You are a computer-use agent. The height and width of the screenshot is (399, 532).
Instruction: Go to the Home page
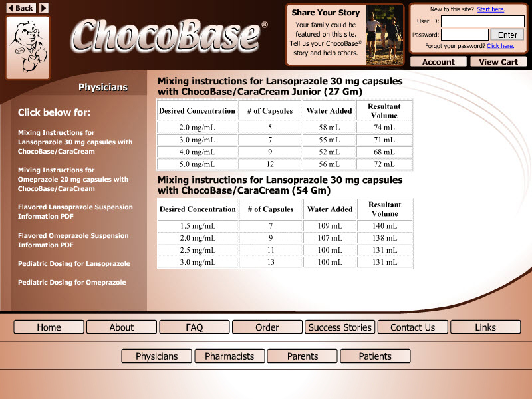[x=49, y=327]
